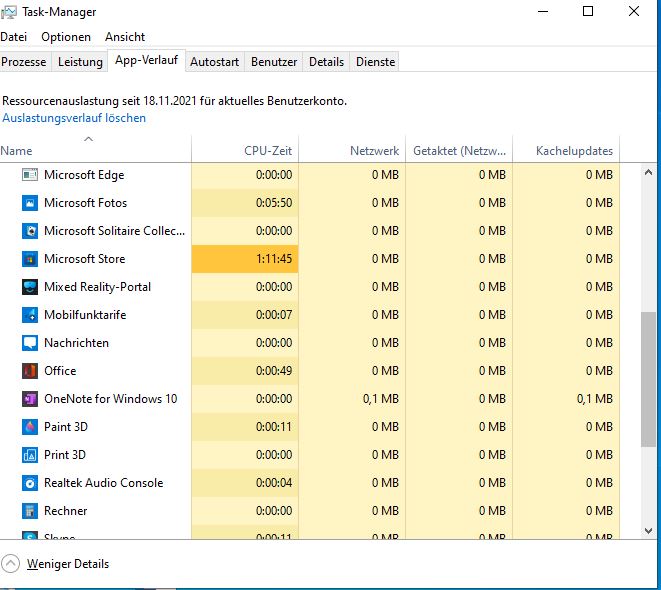Click the OneNote for Windows 10 icon

point(30,399)
